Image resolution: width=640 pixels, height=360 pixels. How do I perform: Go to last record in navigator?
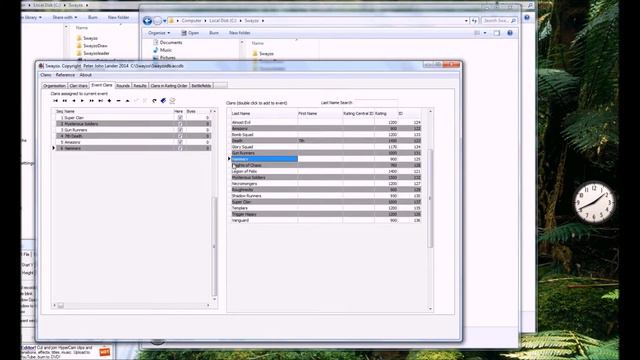click(100, 100)
